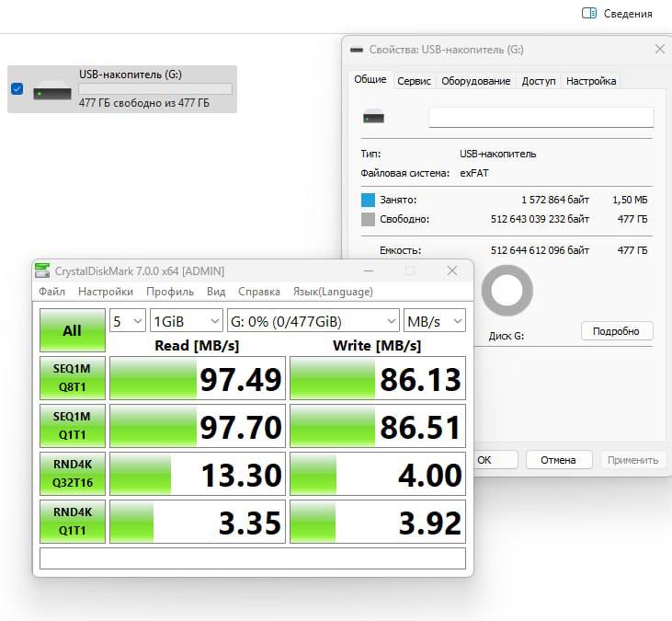Open the 1GiB test size dropdown
Image resolution: width=672 pixels, height=621 pixels.
[187, 321]
